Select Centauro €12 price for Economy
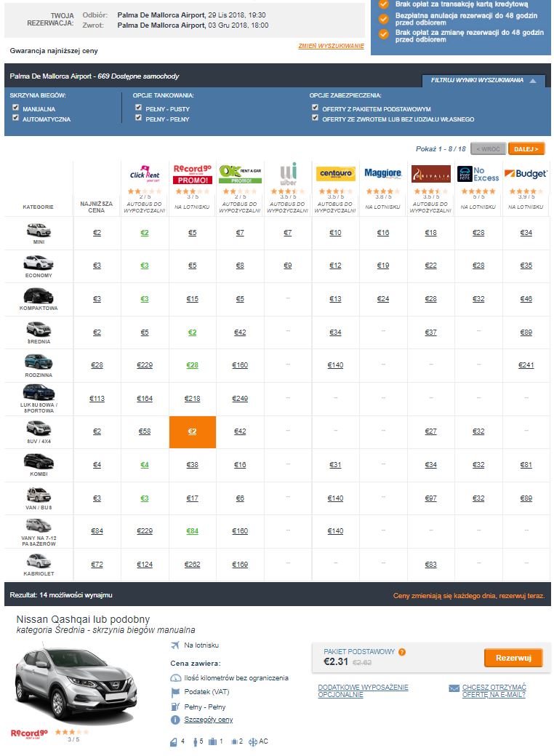Image resolution: width=554 pixels, height=756 pixels. click(335, 266)
